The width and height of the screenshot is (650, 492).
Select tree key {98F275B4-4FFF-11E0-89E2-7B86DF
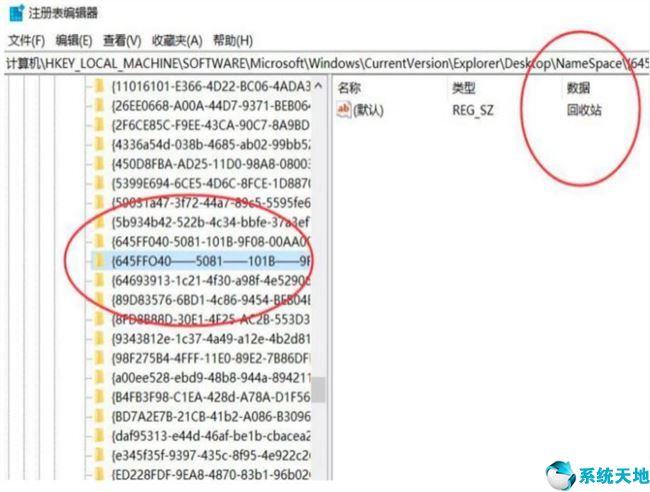pyautogui.click(x=211, y=358)
